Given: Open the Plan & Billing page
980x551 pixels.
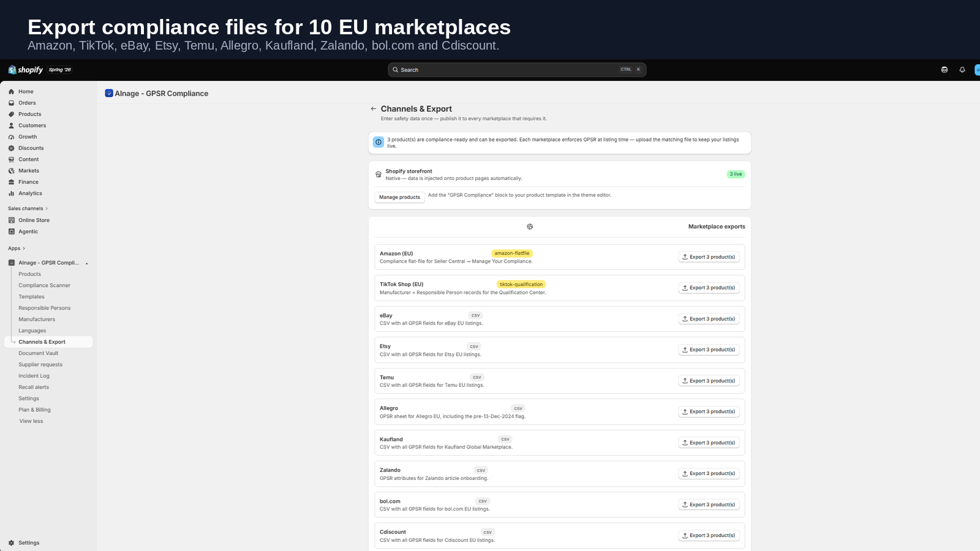Looking at the screenshot, I should coord(34,410).
